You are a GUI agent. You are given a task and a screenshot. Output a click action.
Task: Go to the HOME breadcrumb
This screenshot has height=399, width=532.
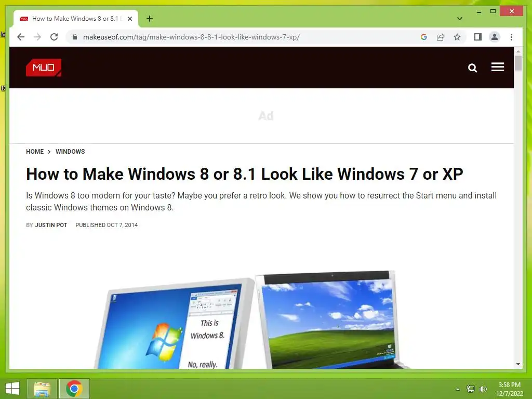coord(35,152)
